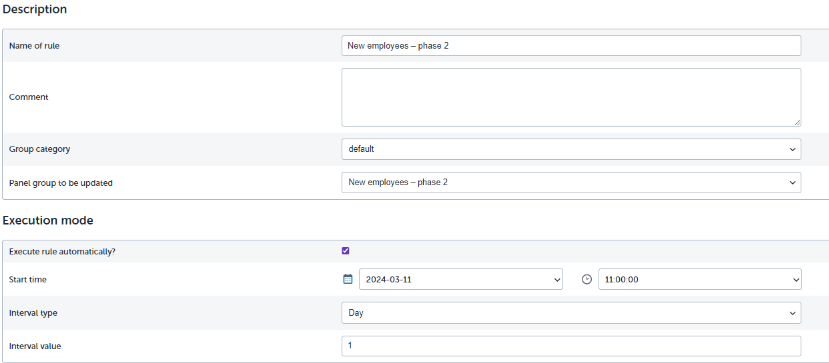This screenshot has width=829, height=363.
Task: Click the Interval type label
Action: click(33, 313)
